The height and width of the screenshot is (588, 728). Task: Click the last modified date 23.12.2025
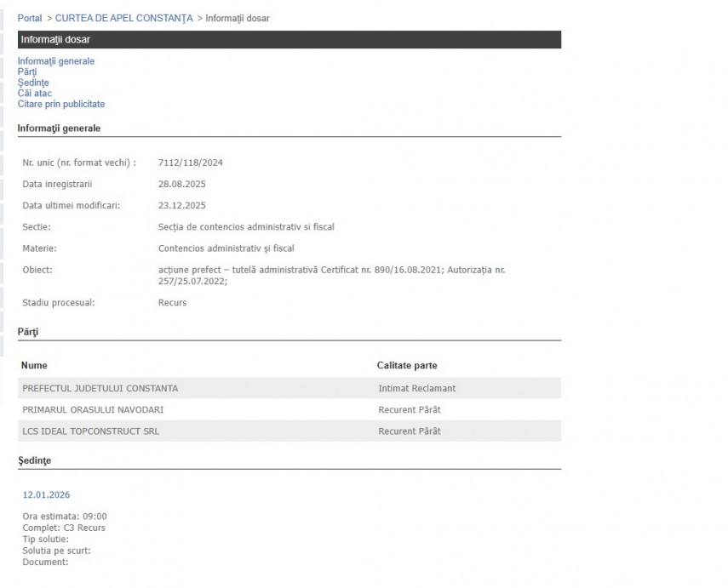pos(182,205)
